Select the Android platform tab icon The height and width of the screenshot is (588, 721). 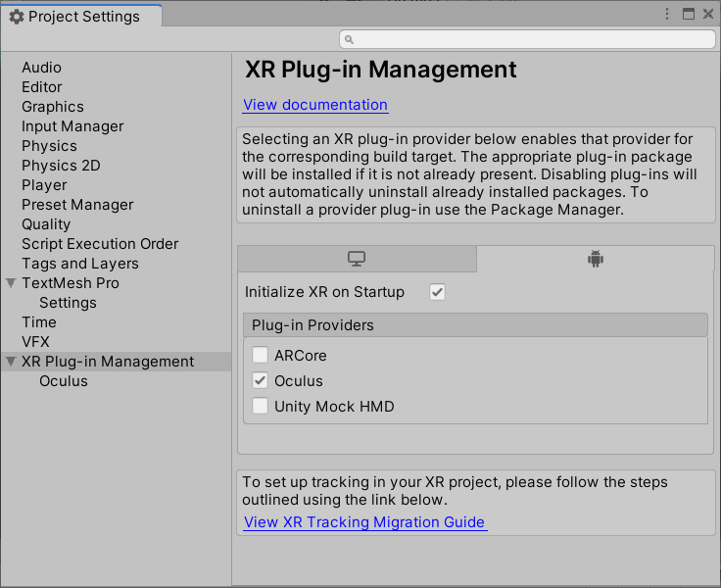click(596, 259)
